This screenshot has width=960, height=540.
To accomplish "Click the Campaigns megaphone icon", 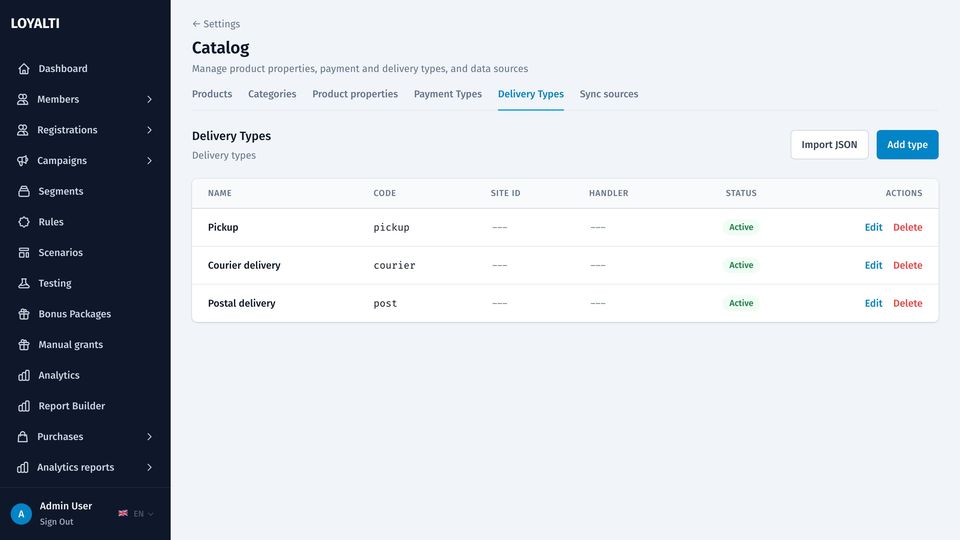I will point(23,160).
